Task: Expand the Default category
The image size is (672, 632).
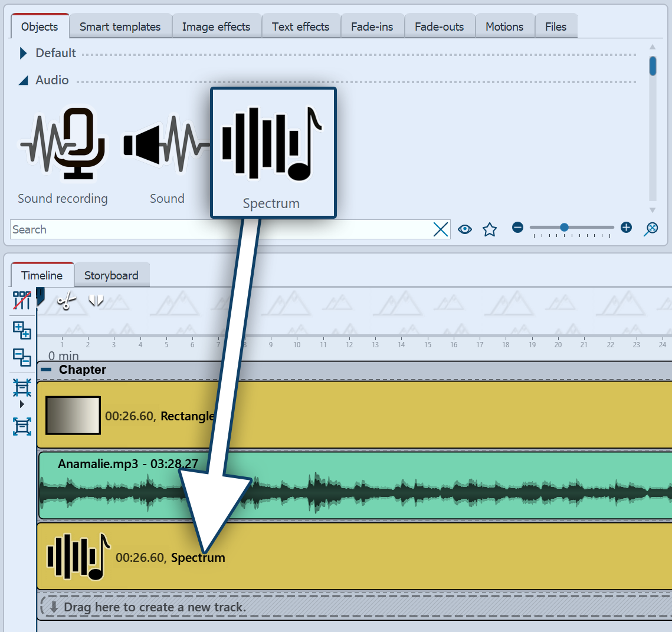Action: pyautogui.click(x=24, y=53)
